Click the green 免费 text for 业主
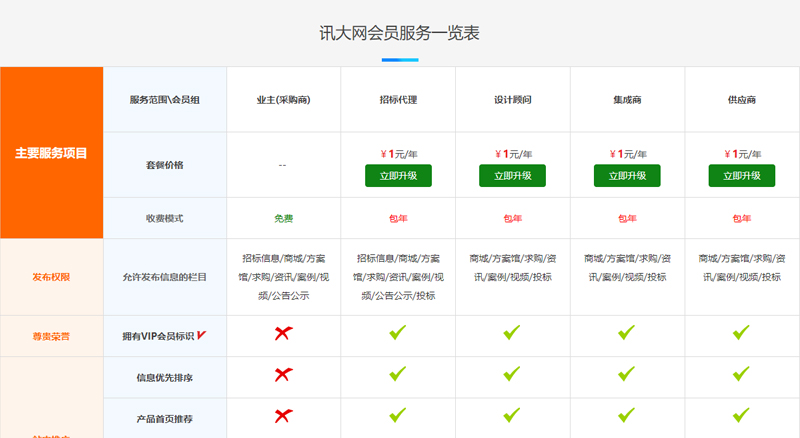This screenshot has height=438, width=800. tap(284, 218)
